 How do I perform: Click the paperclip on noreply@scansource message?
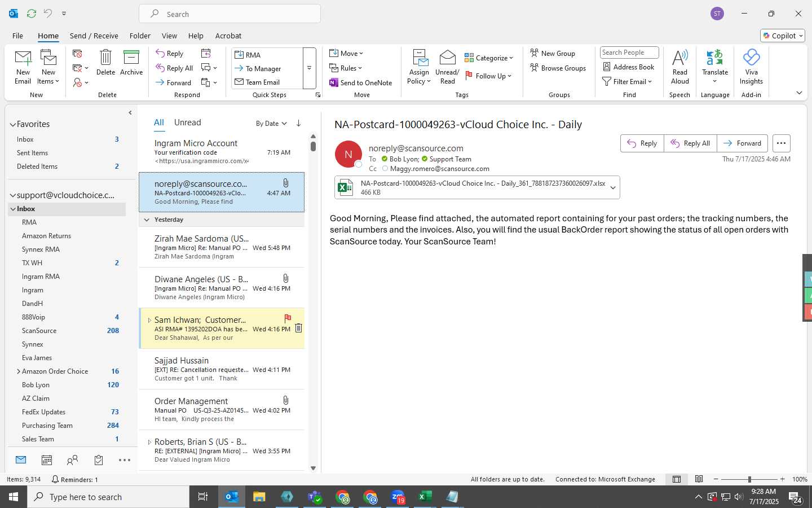pos(286,183)
